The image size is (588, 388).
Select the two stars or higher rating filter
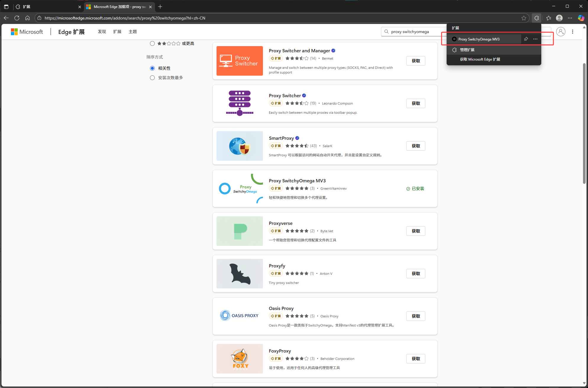(x=152, y=43)
